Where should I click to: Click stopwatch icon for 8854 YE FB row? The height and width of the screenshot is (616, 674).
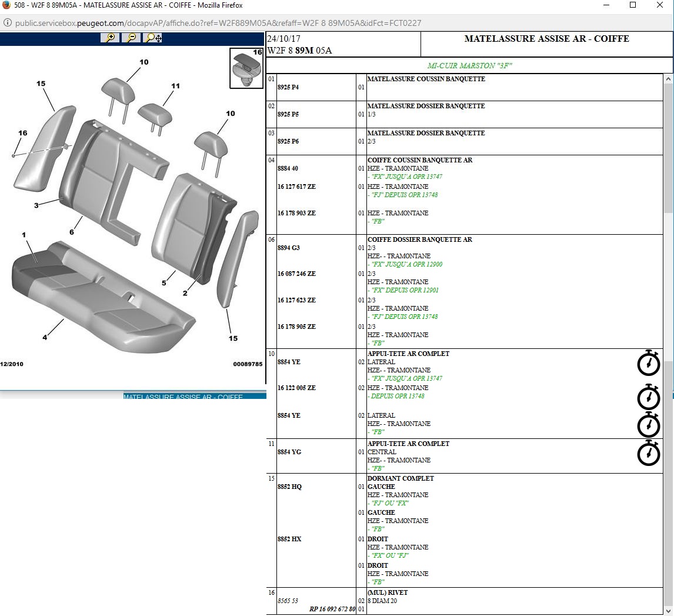648,425
